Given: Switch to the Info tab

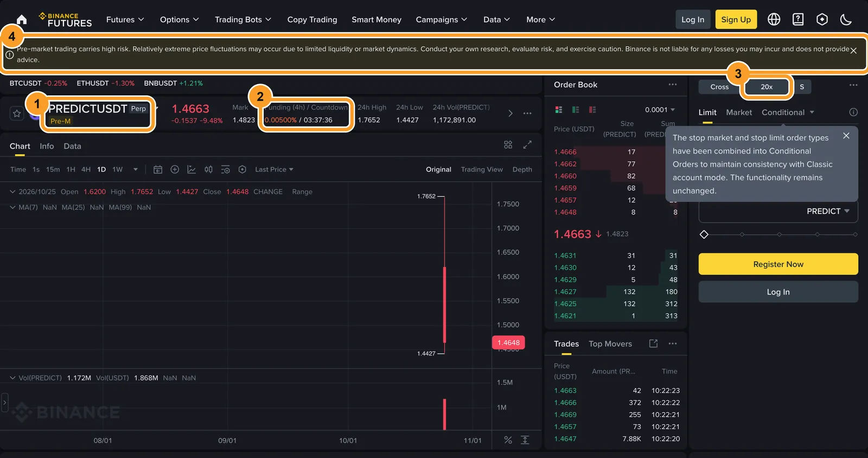Looking at the screenshot, I should coord(47,146).
